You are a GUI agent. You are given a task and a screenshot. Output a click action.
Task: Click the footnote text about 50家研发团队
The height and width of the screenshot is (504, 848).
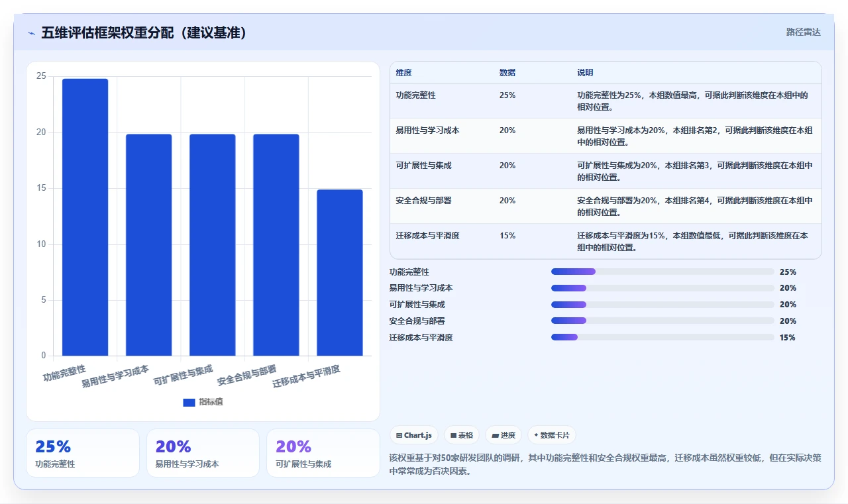point(604,464)
